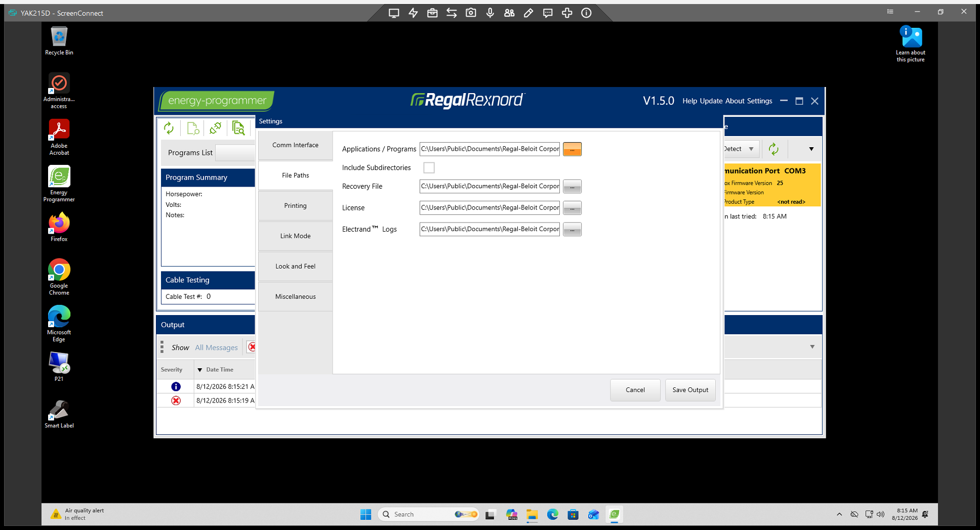Click the compare documents search icon
Screen dimensions: 980x530
[x=238, y=128]
